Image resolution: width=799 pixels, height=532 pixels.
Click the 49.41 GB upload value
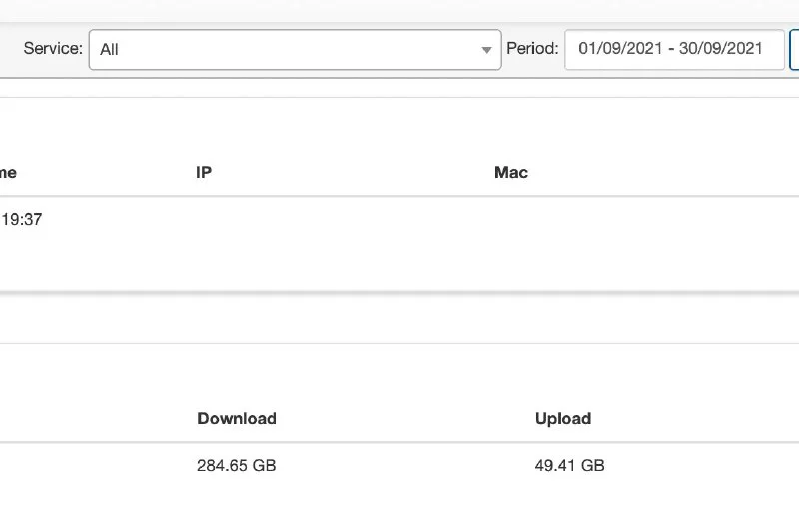pos(570,466)
